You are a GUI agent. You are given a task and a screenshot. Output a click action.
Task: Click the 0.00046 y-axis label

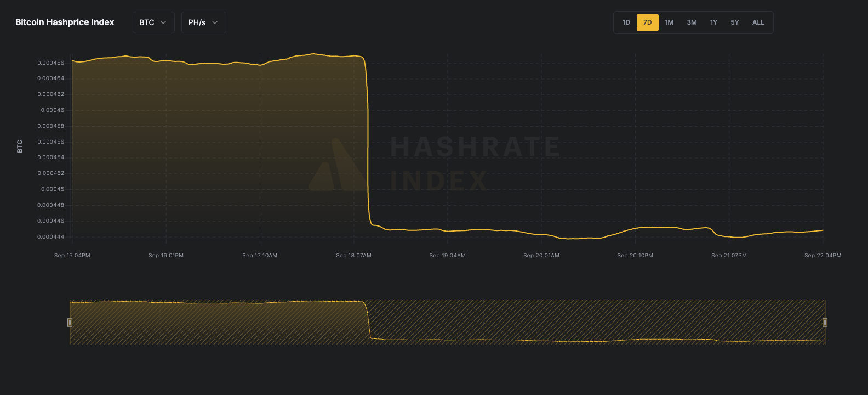tap(53, 110)
